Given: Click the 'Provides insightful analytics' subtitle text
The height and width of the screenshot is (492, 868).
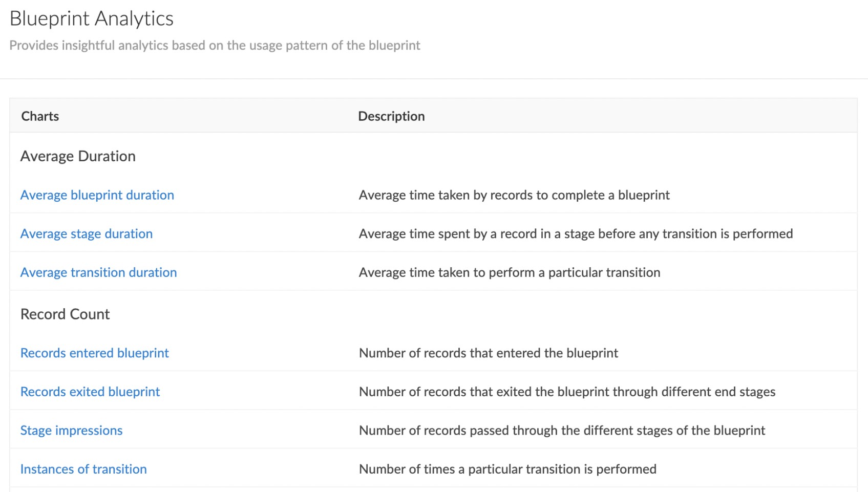Looking at the screenshot, I should [215, 46].
